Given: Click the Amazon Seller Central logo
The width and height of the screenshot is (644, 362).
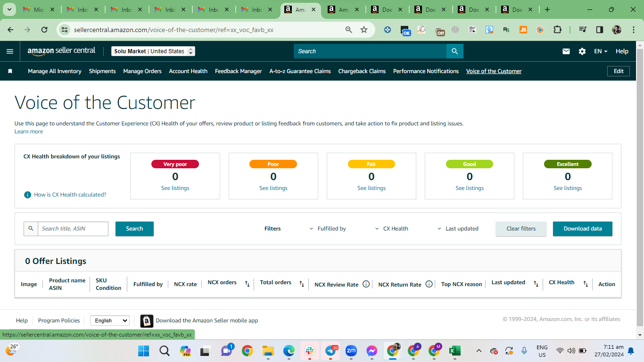Looking at the screenshot, I should pyautogui.click(x=61, y=51).
